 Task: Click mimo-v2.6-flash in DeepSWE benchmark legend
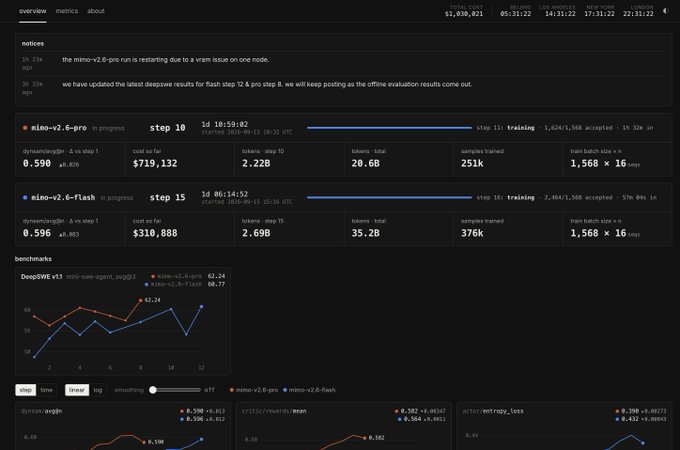pyautogui.click(x=173, y=284)
